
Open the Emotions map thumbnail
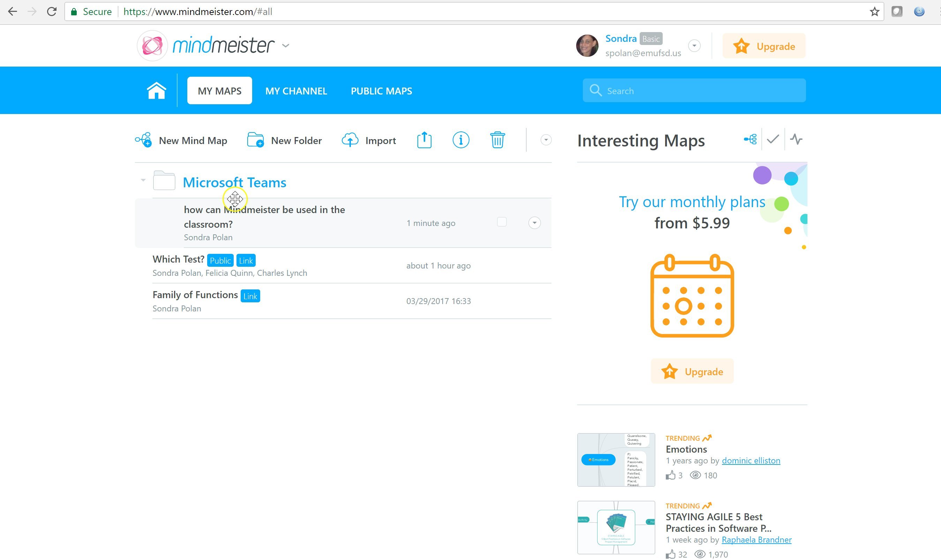616,460
